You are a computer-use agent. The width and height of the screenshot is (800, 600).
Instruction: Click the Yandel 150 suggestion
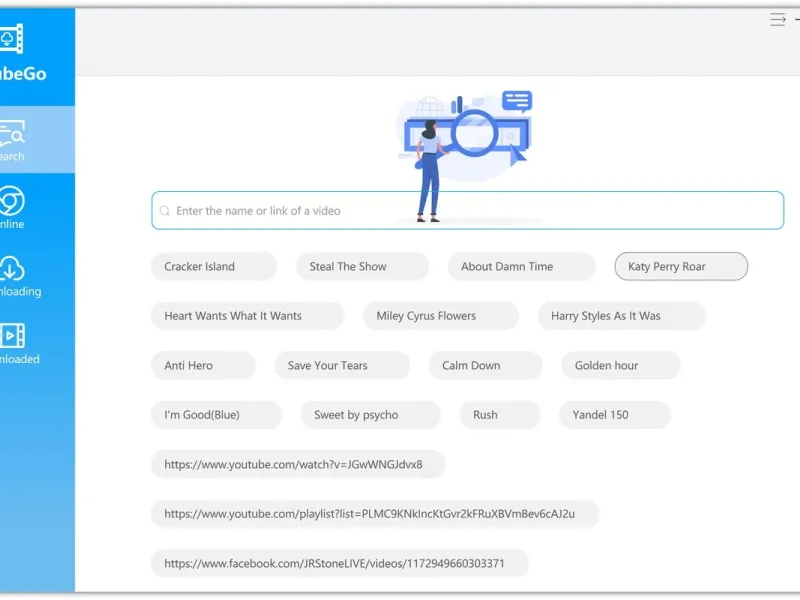pos(601,415)
